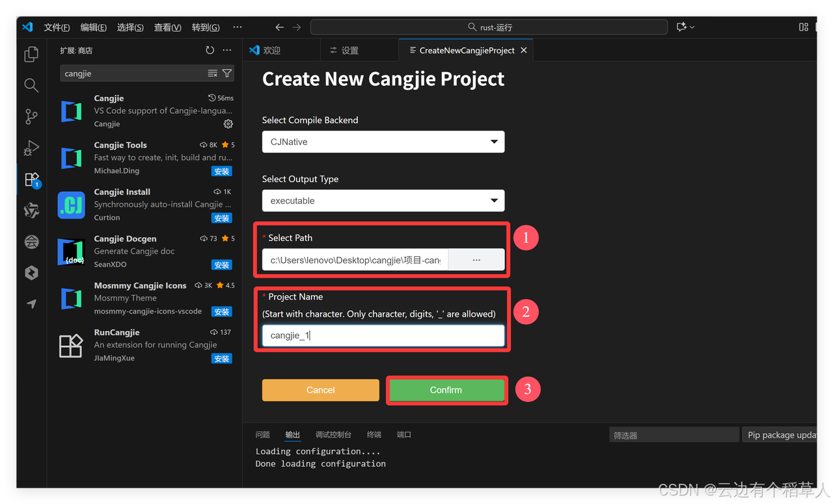Click the green Confirm button
The height and width of the screenshot is (504, 833).
pyautogui.click(x=446, y=390)
